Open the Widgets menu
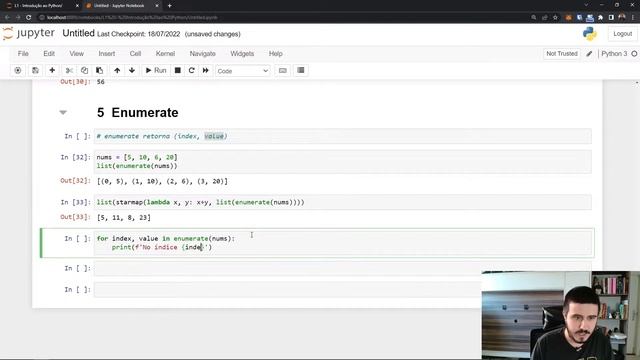This screenshot has width=640, height=360. [x=242, y=53]
